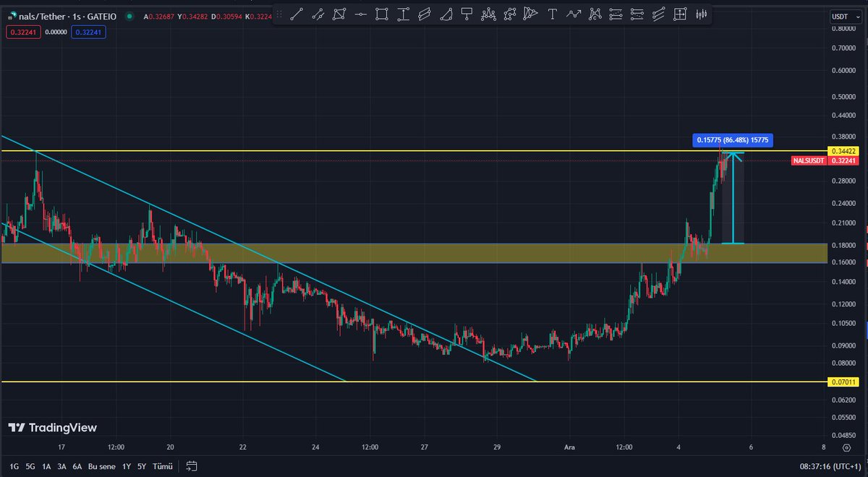Click the 0.18000 price axis label
868x477 pixels.
click(x=843, y=245)
